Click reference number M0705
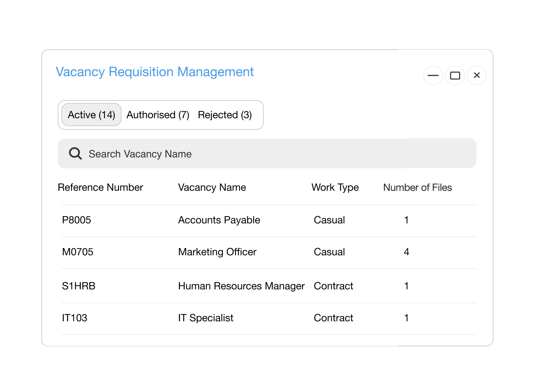The image size is (537, 392). 77,252
